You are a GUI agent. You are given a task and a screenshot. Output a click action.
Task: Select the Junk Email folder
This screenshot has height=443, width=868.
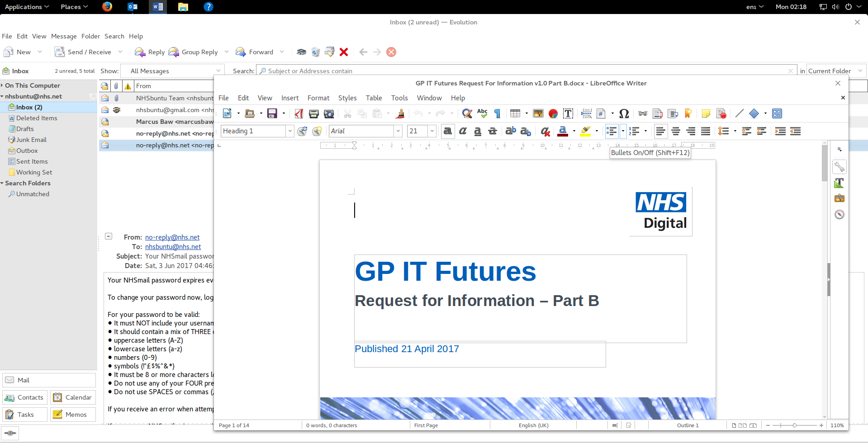click(x=31, y=140)
